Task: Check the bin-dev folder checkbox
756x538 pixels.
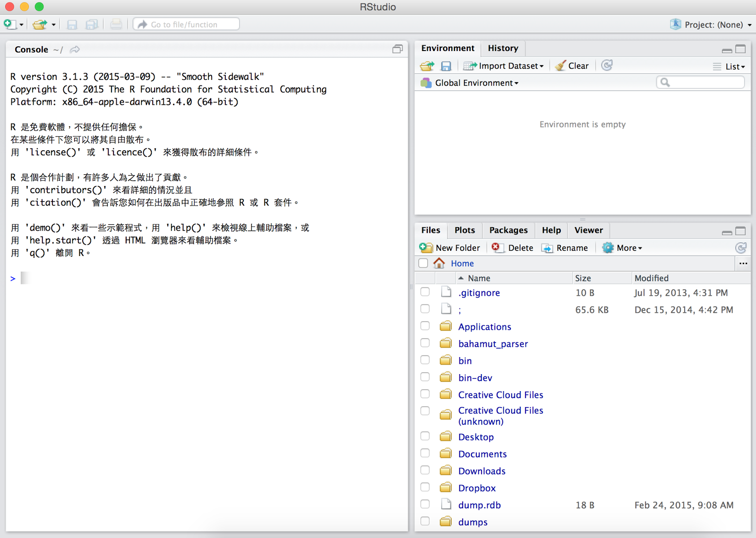Action: pyautogui.click(x=425, y=377)
